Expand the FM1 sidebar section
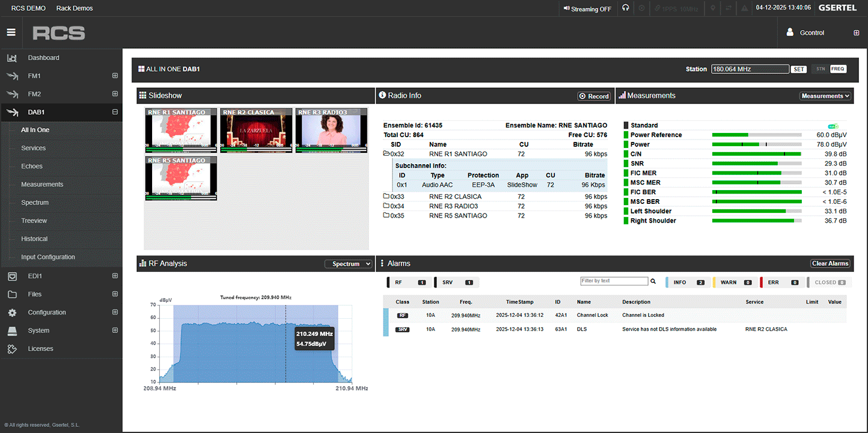The height and width of the screenshot is (433, 868). (x=115, y=76)
